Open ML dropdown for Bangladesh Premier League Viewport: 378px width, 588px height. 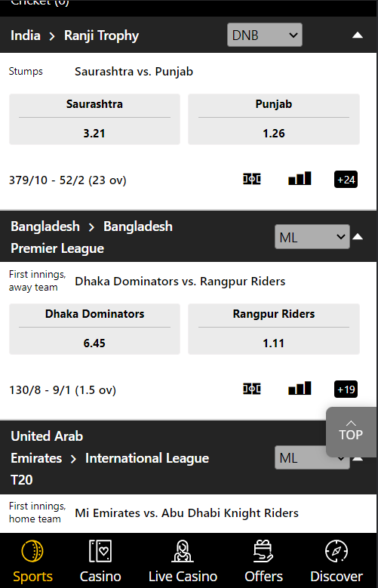312,236
